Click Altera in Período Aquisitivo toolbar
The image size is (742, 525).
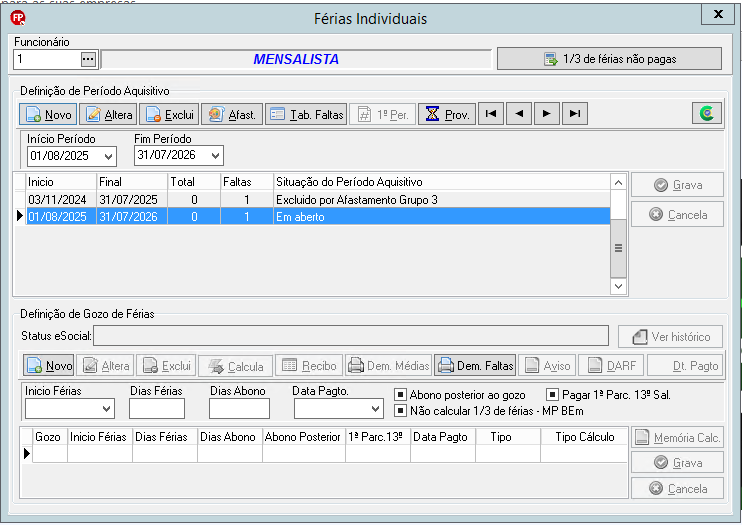[108, 114]
